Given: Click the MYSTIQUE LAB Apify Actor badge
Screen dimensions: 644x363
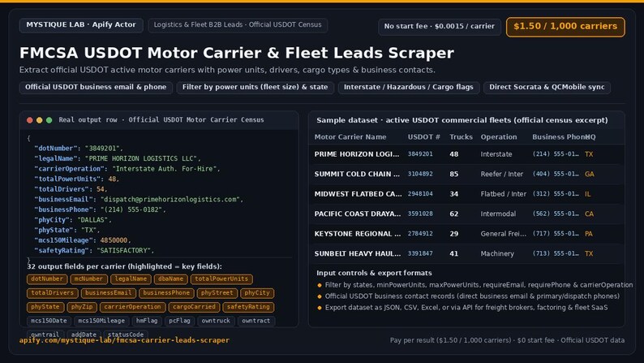Looking at the screenshot, I should pos(81,24).
